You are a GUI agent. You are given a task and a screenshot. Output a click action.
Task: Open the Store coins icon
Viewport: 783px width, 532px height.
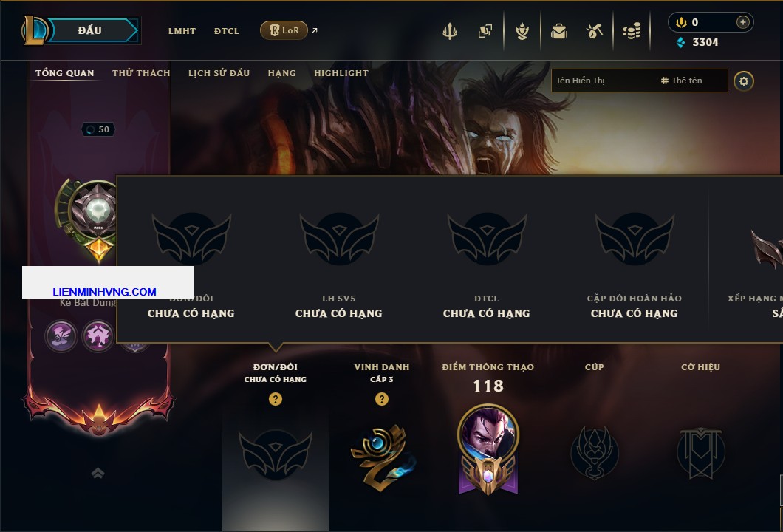point(632,31)
